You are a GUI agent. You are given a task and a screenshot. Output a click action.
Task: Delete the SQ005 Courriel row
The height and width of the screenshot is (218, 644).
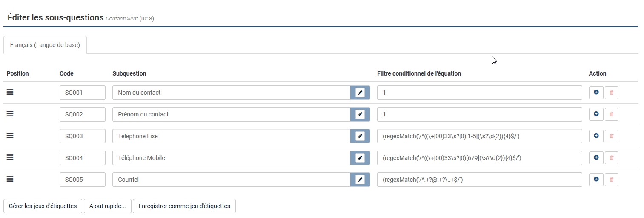pyautogui.click(x=612, y=180)
